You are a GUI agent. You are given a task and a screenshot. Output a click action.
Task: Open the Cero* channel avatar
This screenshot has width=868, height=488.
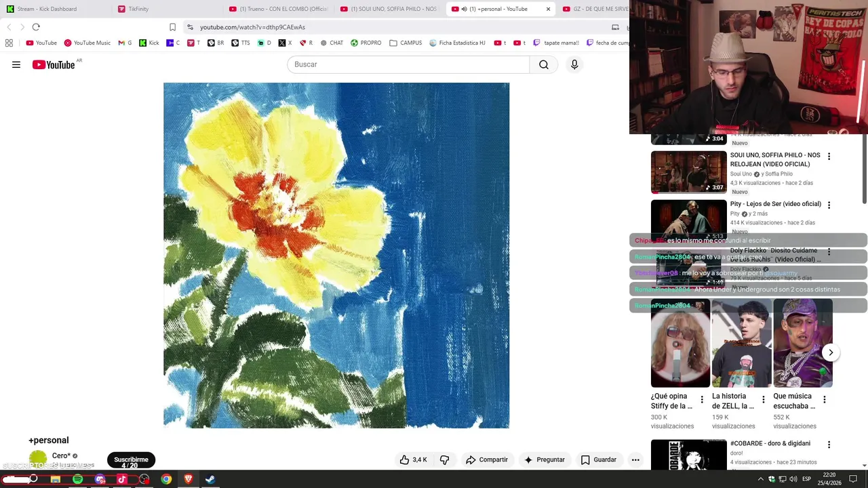tap(38, 460)
